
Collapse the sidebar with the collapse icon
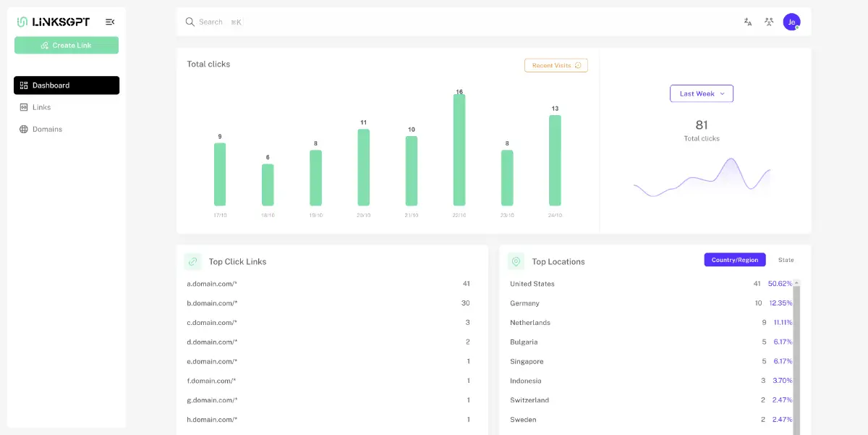pyautogui.click(x=110, y=21)
